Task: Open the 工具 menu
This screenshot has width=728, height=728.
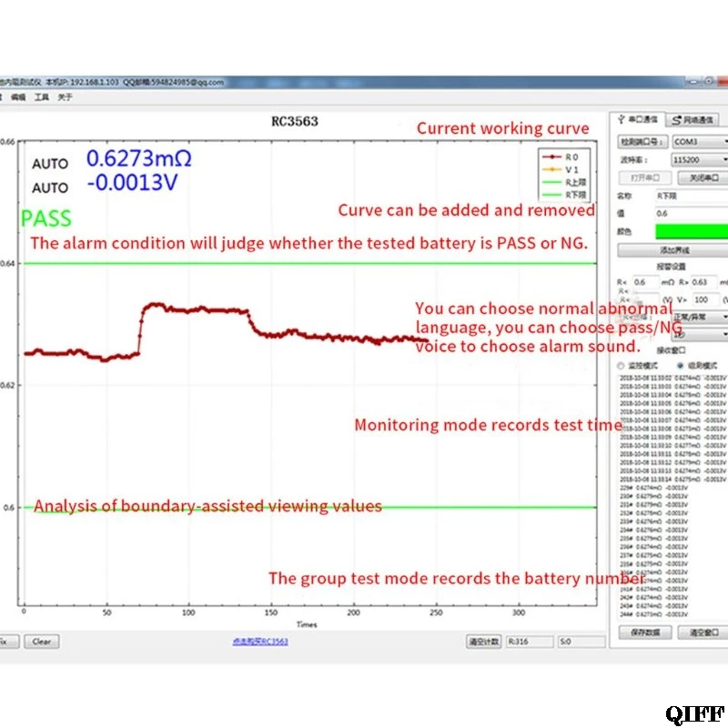Action: pos(41,97)
